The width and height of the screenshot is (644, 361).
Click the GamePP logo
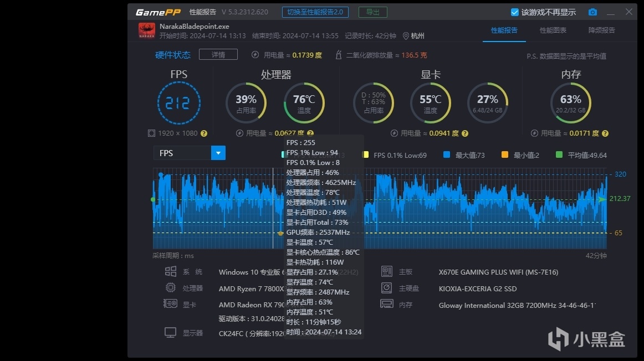pyautogui.click(x=158, y=12)
